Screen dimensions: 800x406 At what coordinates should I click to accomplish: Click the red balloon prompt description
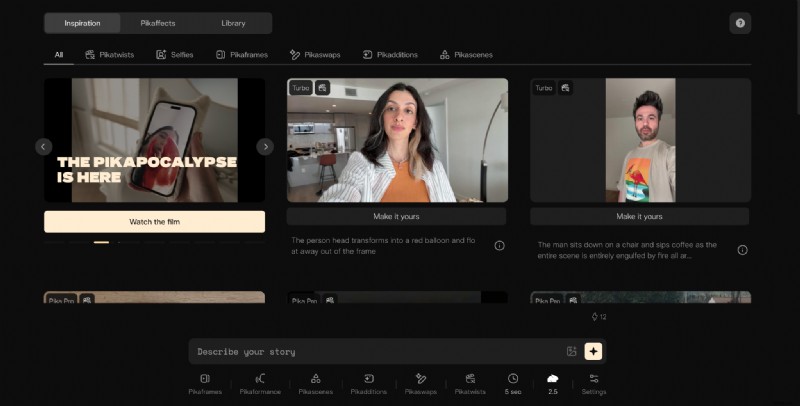point(383,246)
